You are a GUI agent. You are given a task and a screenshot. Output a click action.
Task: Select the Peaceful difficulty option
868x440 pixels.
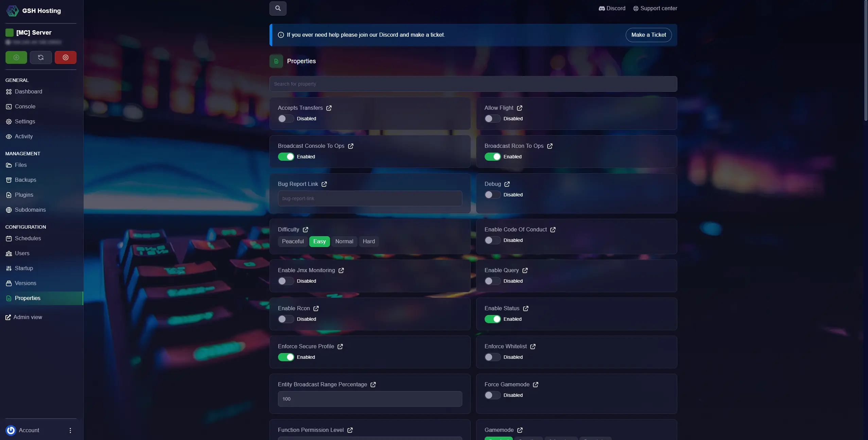click(x=293, y=242)
